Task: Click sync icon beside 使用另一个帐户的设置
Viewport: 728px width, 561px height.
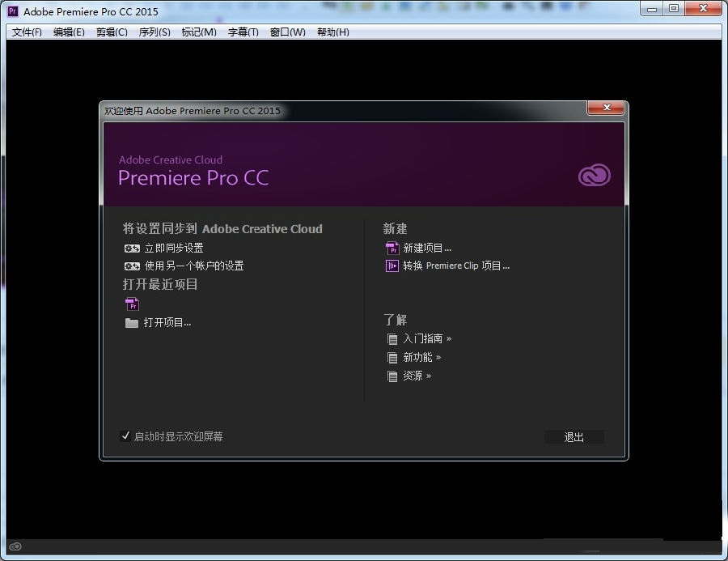Action: coord(132,266)
